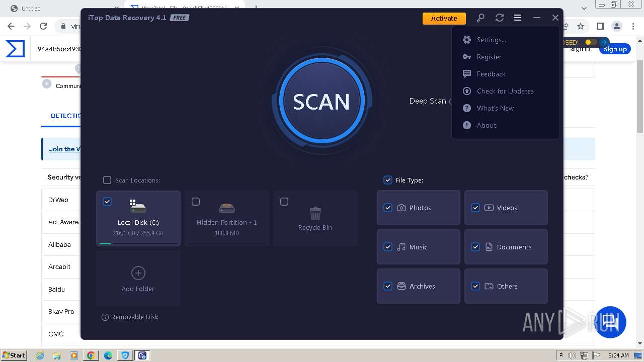Screen dimensions: 644x362
Task: Open the DETECTION tab in VirusTotal page
Action: (65, 116)
